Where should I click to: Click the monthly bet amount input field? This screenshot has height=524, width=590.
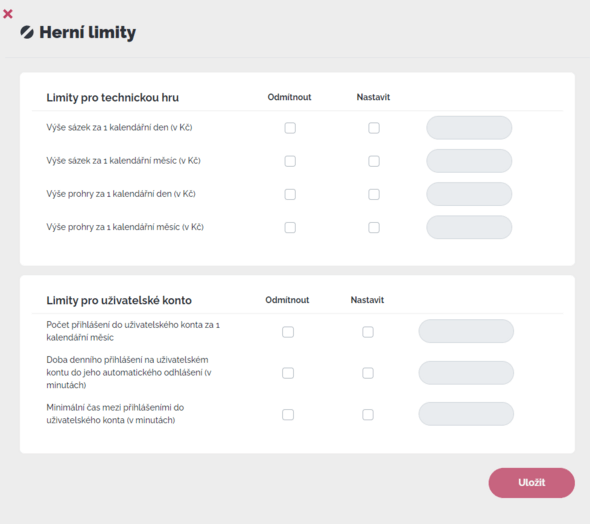(469, 161)
